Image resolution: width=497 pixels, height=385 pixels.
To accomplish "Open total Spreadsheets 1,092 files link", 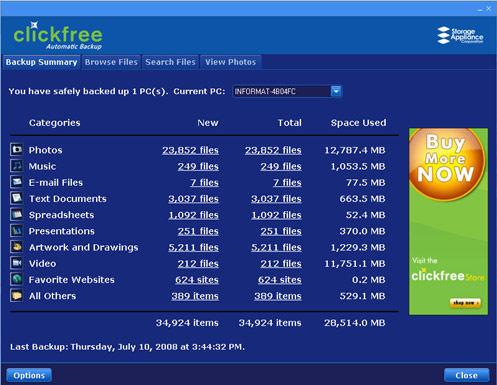I will tap(276, 215).
